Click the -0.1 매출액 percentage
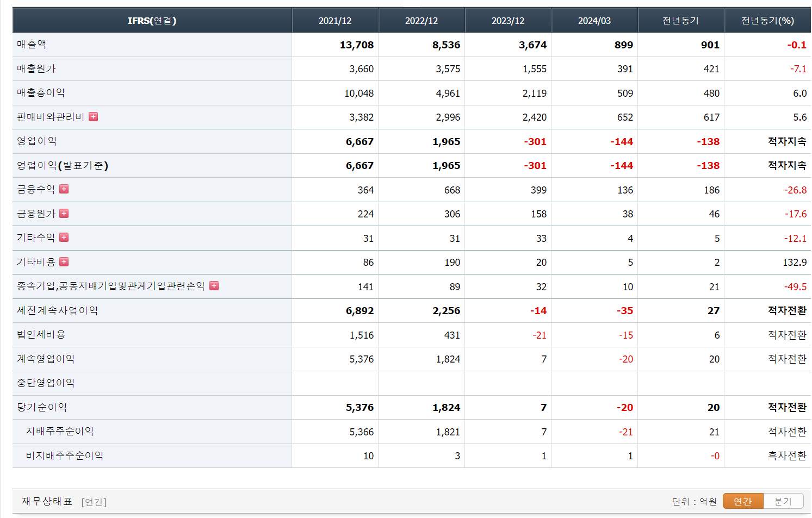Screen dimensions: 812x518 click(797, 45)
